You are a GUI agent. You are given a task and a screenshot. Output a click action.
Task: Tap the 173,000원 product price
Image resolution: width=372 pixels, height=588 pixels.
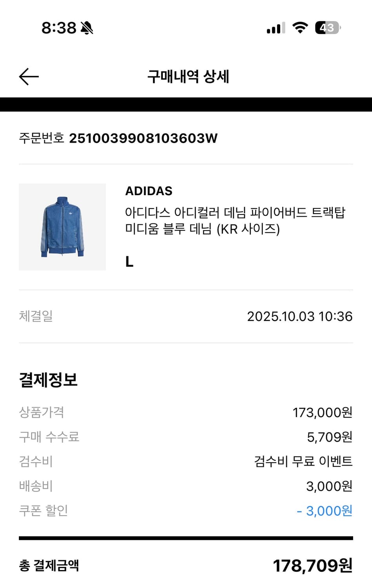[x=322, y=412]
